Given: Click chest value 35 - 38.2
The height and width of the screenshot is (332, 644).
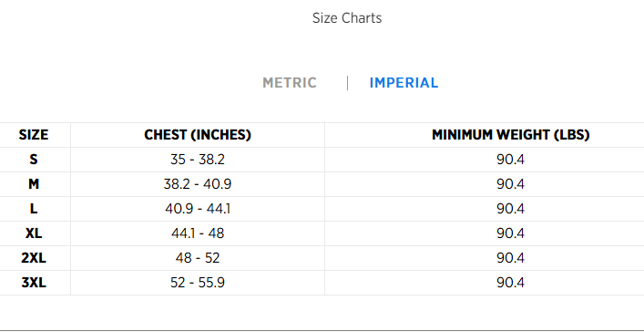Looking at the screenshot, I should tap(198, 160).
